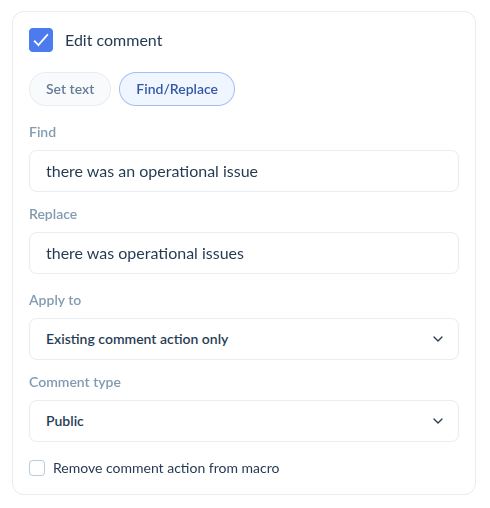490x508 pixels.
Task: Click the Replace field label
Action: point(53,214)
